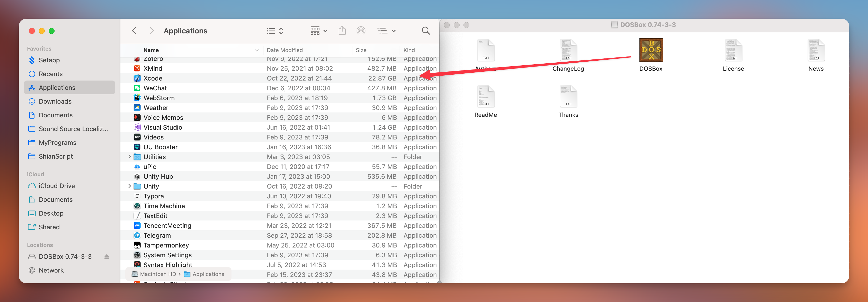
Task: Open Documents under Favorites in sidebar
Action: 69,115
